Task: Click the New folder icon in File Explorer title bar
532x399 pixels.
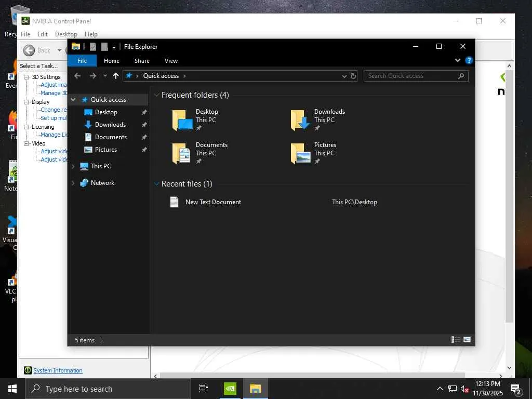Action: coord(104,47)
